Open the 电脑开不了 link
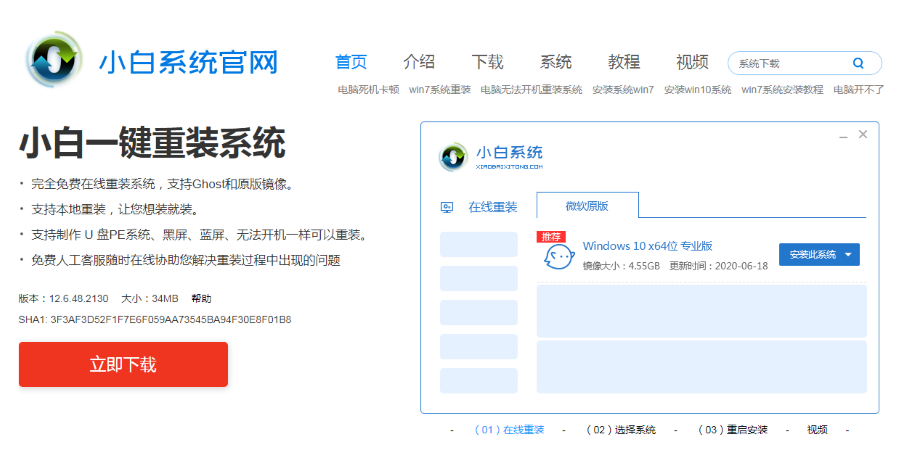 [858, 90]
